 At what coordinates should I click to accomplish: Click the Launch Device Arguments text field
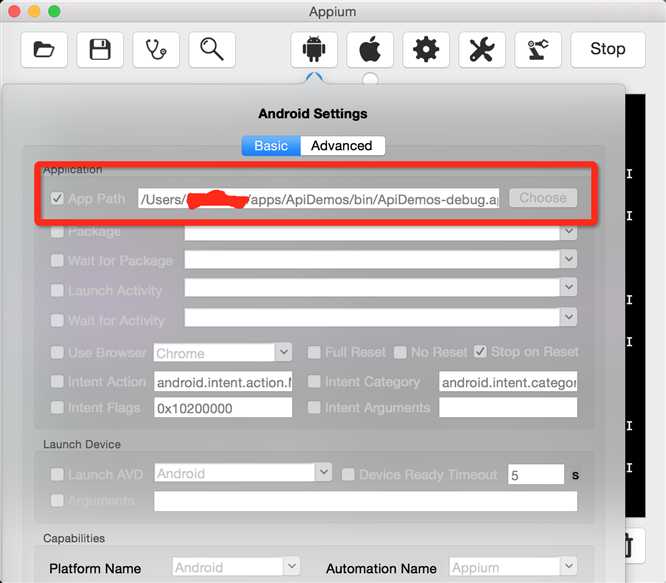click(365, 501)
